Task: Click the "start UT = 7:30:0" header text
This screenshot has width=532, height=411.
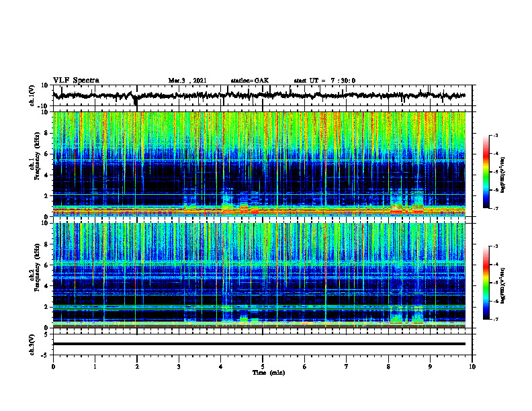Action: pos(324,81)
